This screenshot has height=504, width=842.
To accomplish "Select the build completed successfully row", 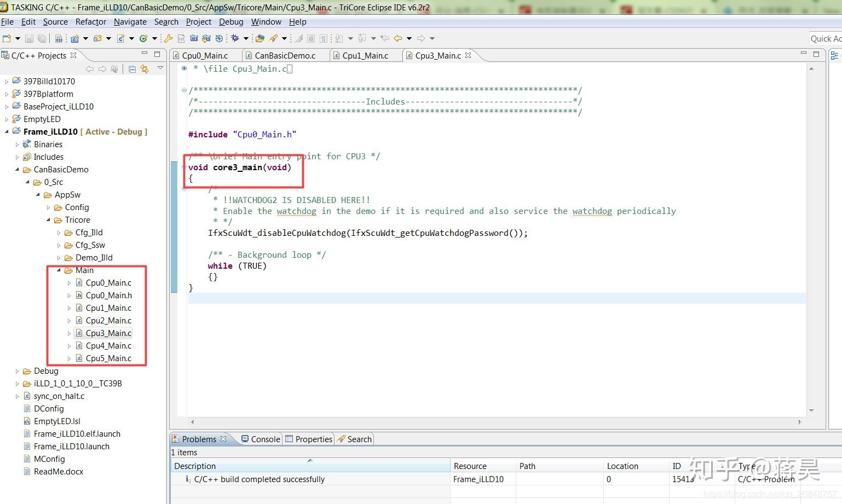I will click(506, 479).
